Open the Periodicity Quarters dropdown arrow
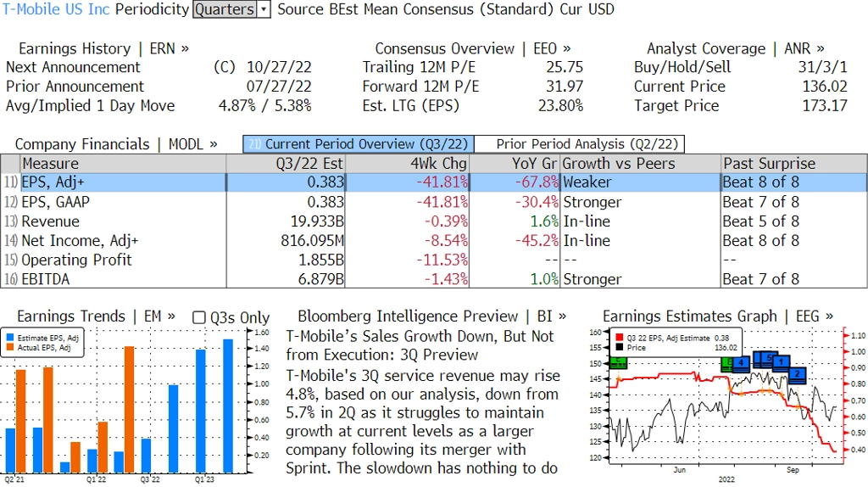The width and height of the screenshot is (868, 487). pos(264,9)
